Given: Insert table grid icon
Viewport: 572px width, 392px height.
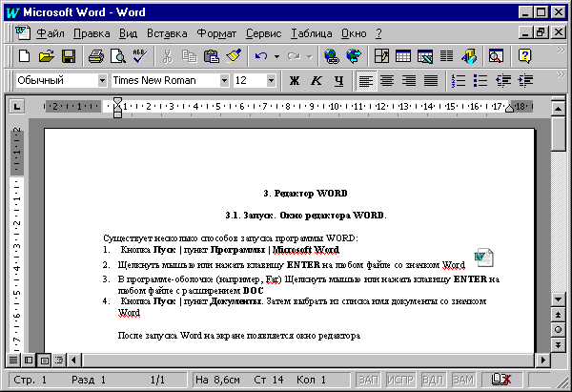Looking at the screenshot, I should pyautogui.click(x=403, y=56).
